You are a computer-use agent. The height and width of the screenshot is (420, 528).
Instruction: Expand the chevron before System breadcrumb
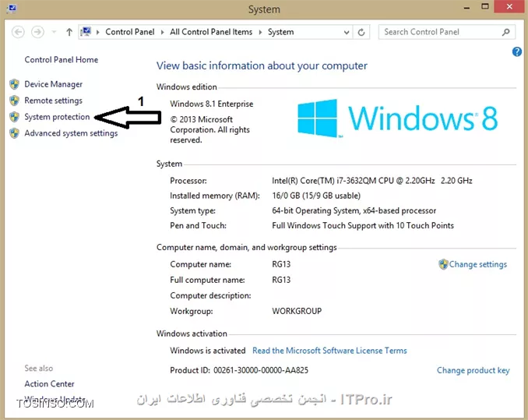pyautogui.click(x=260, y=32)
